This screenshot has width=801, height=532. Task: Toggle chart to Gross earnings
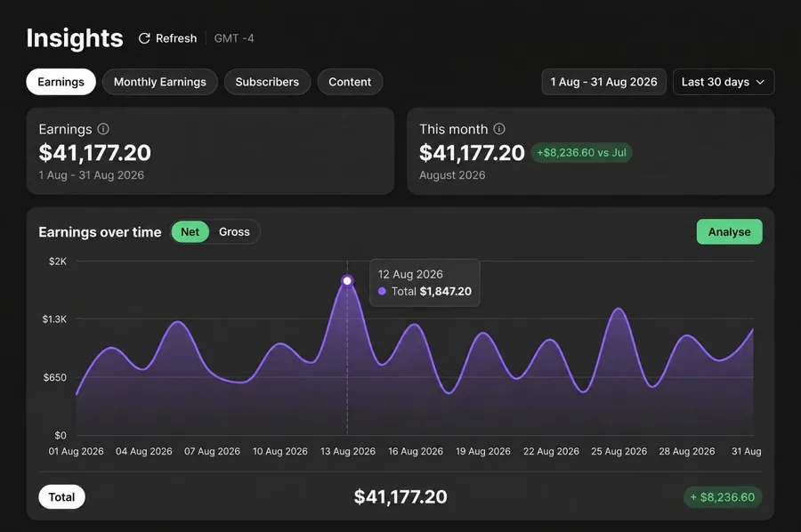pyautogui.click(x=234, y=232)
